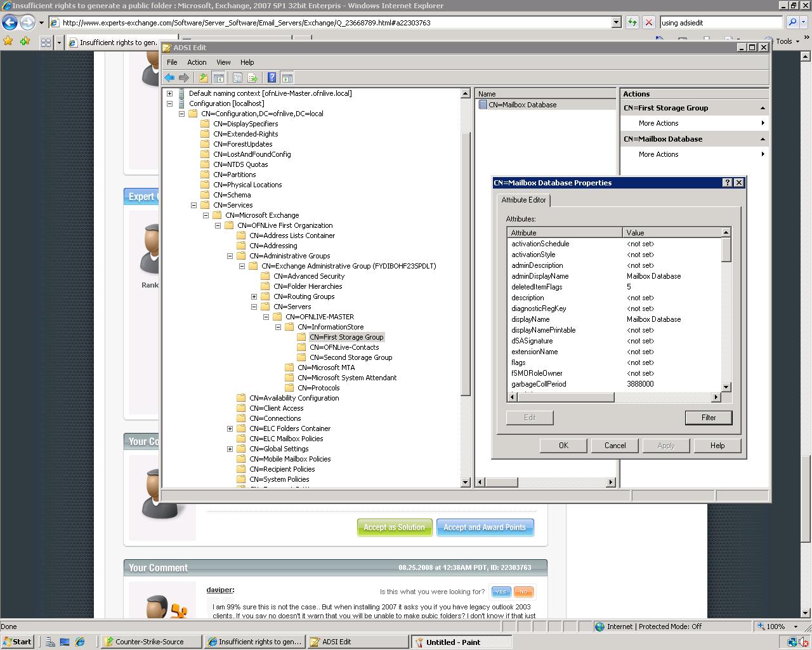Click the context help question button in Properties dialog
Viewport: 812px width, 650px height.
click(727, 182)
